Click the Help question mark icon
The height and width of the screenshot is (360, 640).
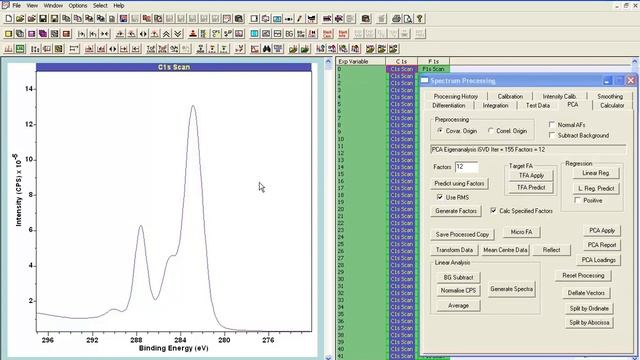pyautogui.click(x=419, y=19)
